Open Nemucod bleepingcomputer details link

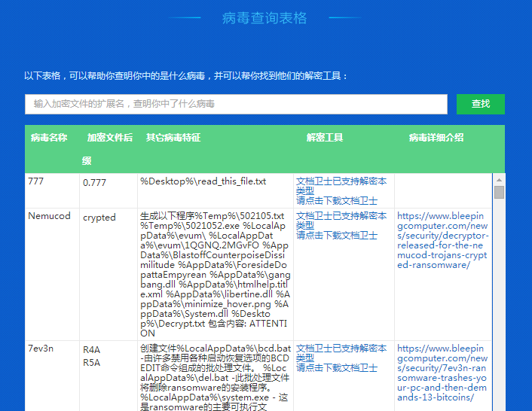tap(443, 240)
